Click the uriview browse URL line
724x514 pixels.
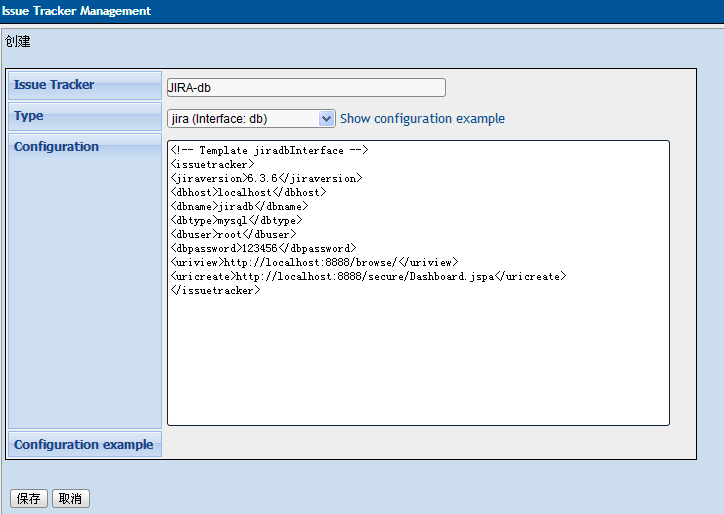(x=314, y=262)
